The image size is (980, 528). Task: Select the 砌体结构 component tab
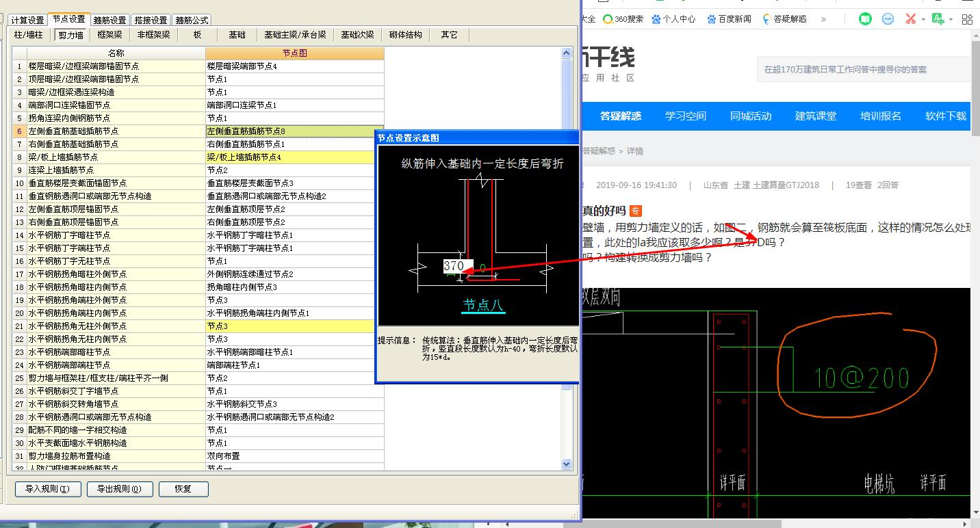tap(406, 35)
